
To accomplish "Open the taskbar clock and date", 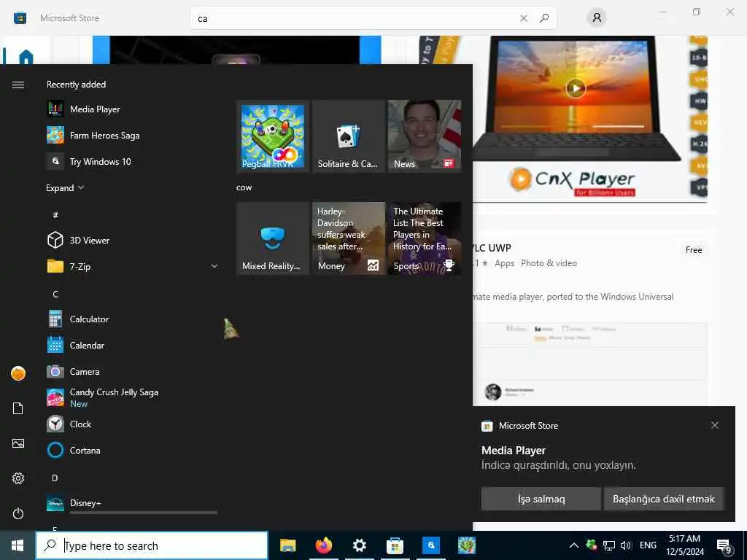I will (684, 545).
